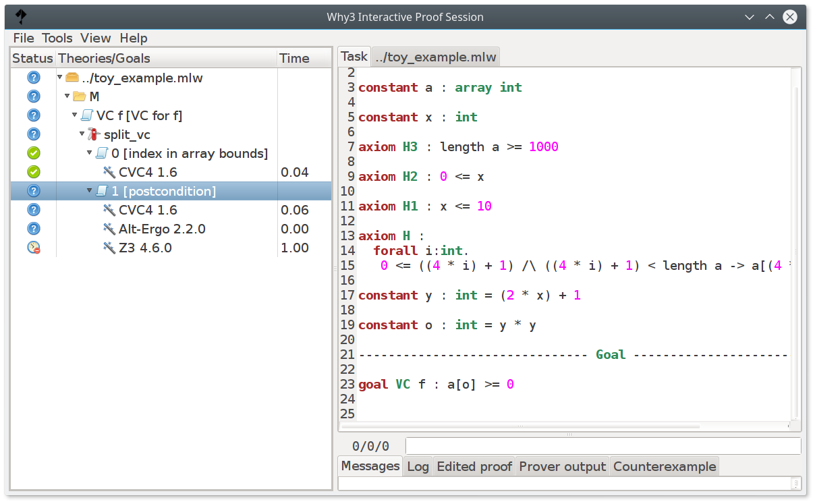The image size is (815, 504).
Task: Click unknown status icon of 1 postcondition row
Action: tap(34, 191)
